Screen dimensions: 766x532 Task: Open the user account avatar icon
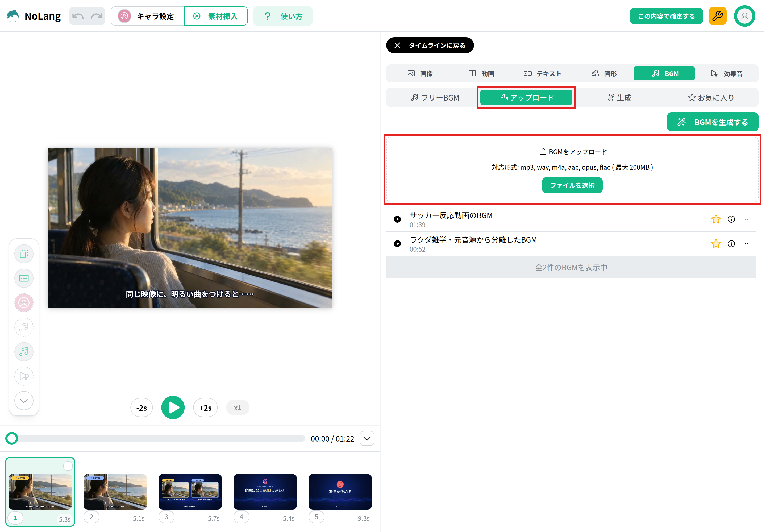click(744, 16)
